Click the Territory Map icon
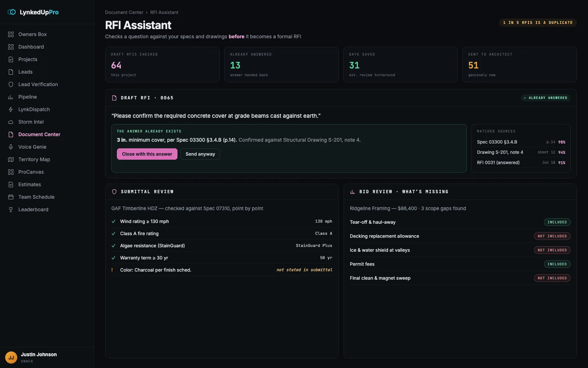Image resolution: width=588 pixels, height=368 pixels. click(x=11, y=159)
